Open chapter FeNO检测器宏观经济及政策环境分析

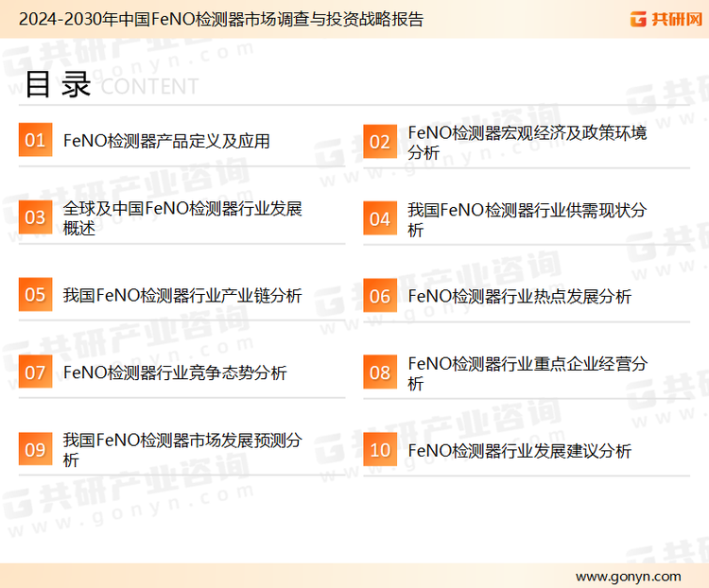pos(527,142)
